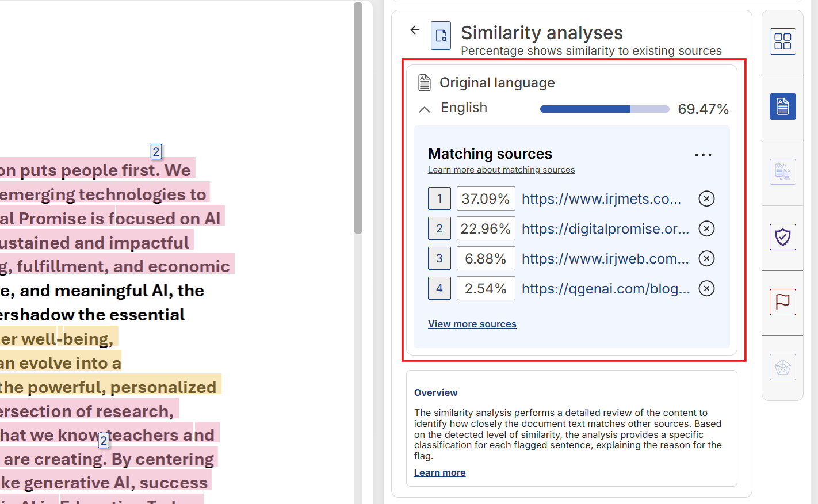This screenshot has width=818, height=504.
Task: Select source number 1 badge
Action: tap(439, 198)
